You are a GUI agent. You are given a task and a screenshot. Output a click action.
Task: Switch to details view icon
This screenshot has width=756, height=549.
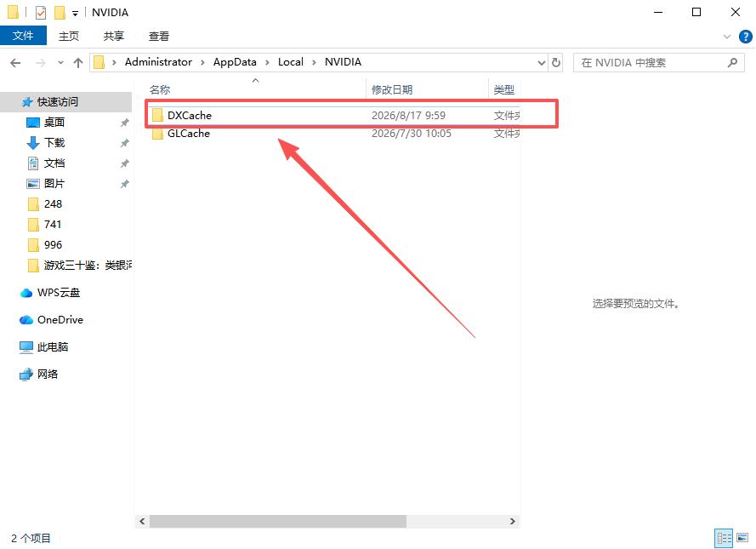723,538
